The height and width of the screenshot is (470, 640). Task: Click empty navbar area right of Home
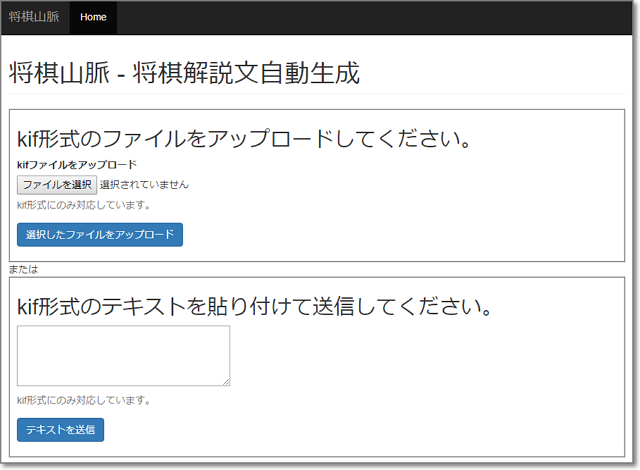pyautogui.click(x=380, y=17)
